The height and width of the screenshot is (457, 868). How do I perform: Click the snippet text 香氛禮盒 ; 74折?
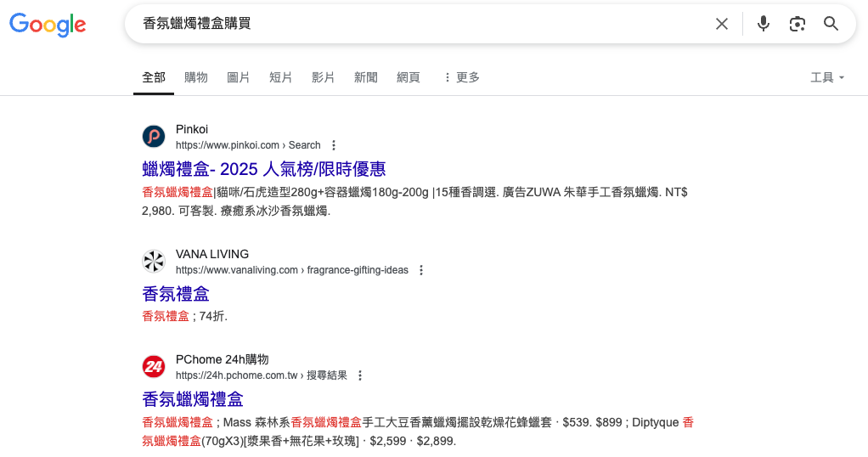(185, 316)
